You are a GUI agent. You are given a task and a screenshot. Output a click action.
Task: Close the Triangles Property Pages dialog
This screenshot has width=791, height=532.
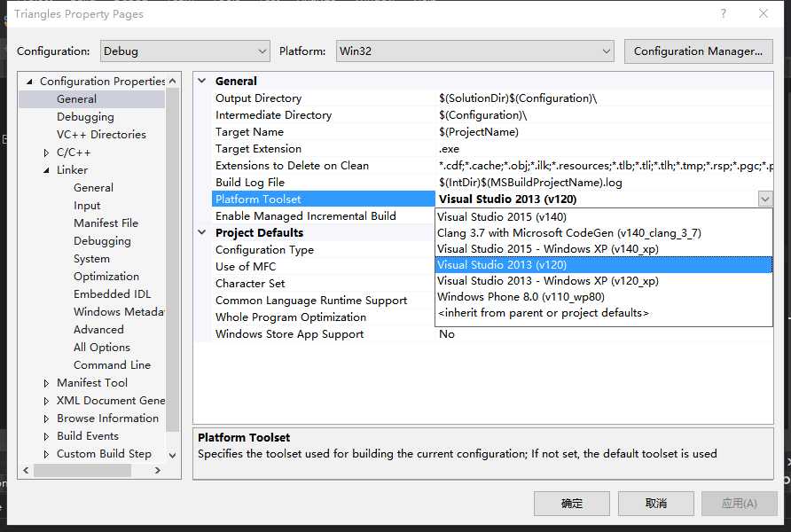pyautogui.click(x=764, y=13)
